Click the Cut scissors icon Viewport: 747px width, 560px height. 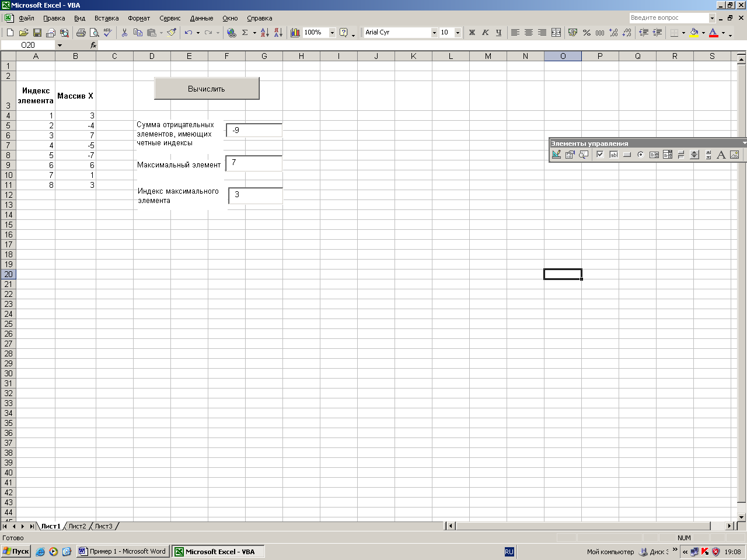[124, 33]
